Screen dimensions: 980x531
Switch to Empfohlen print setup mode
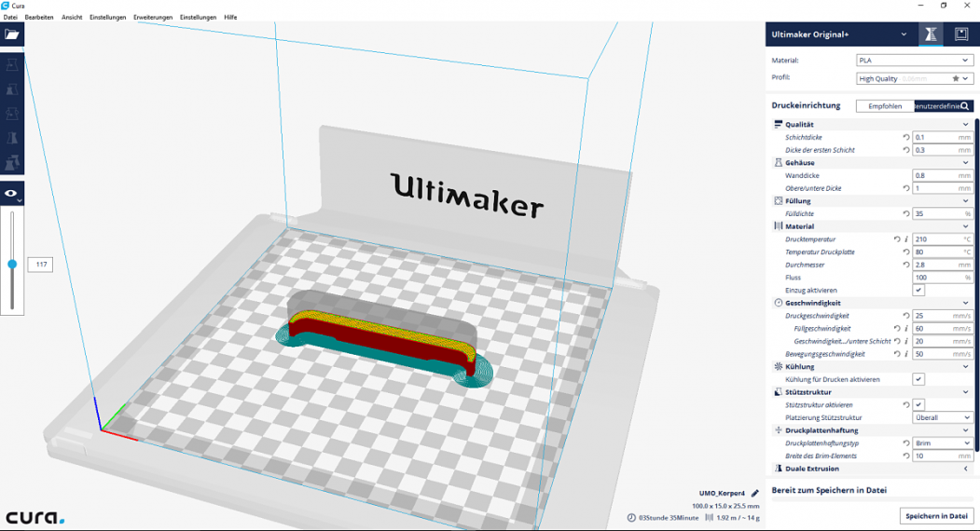[x=885, y=106]
